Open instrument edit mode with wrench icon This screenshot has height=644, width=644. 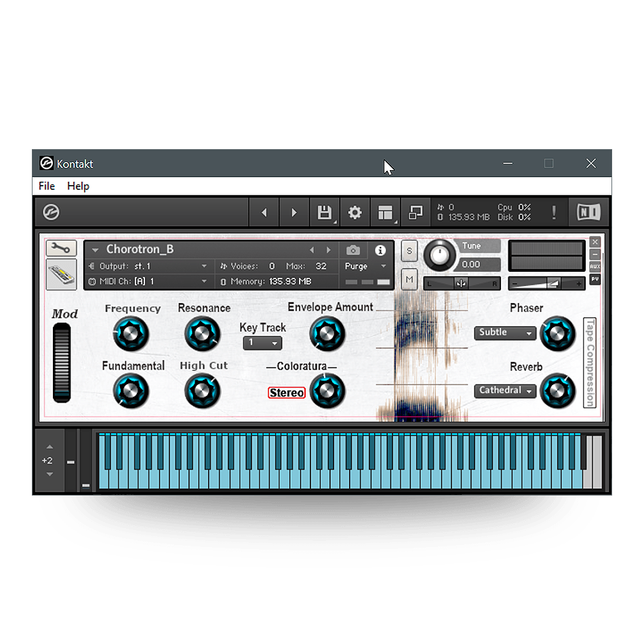click(x=61, y=248)
